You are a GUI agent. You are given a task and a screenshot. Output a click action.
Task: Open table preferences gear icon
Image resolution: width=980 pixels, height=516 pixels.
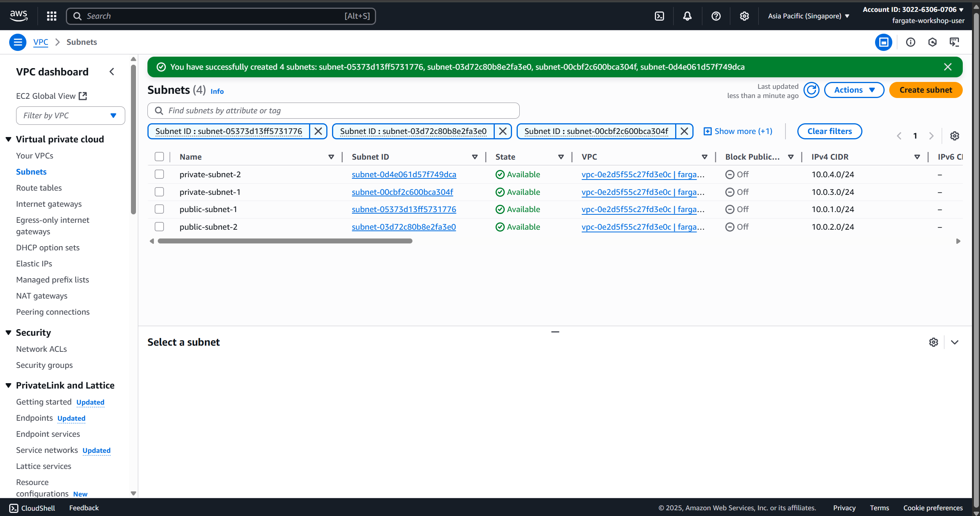tap(955, 136)
